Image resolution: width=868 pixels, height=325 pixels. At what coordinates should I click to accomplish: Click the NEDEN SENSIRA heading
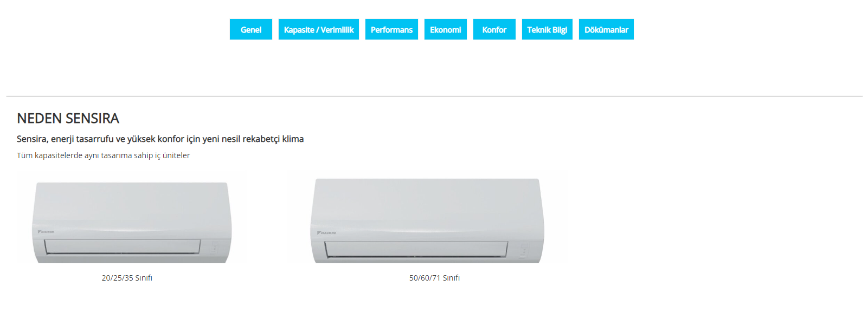point(68,118)
